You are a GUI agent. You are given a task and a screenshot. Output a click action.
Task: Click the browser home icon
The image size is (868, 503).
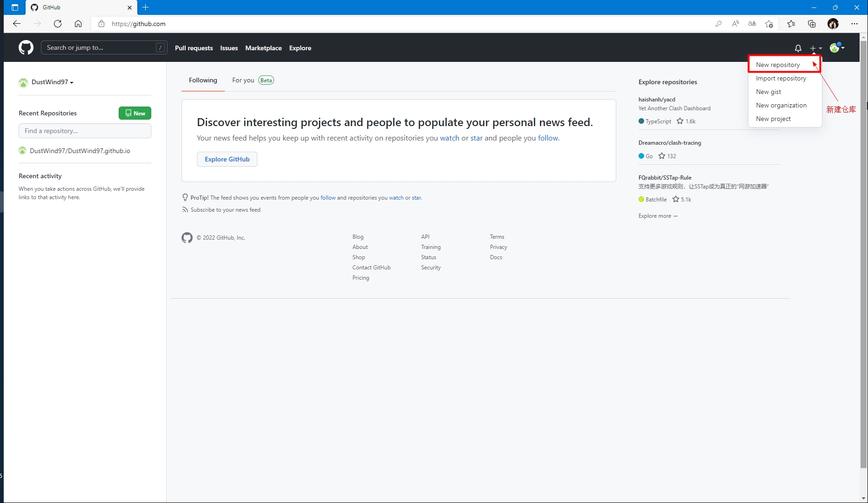pos(78,24)
